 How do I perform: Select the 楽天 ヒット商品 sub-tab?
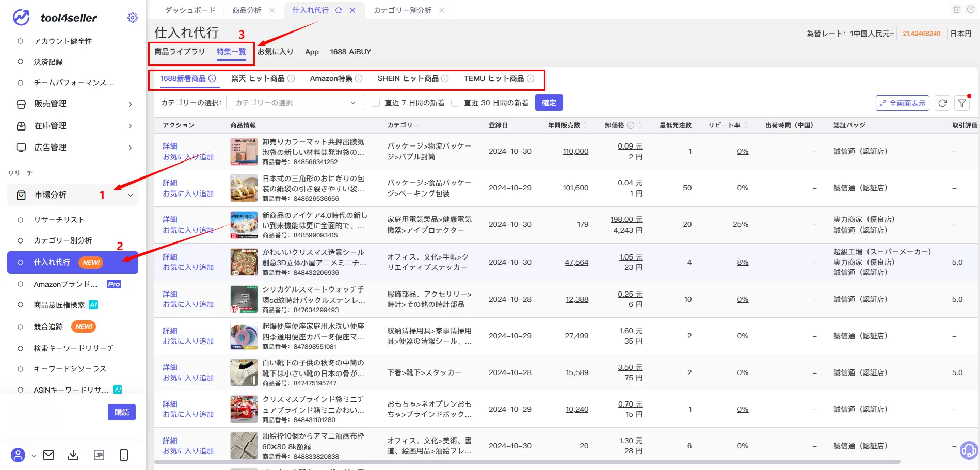tap(258, 78)
